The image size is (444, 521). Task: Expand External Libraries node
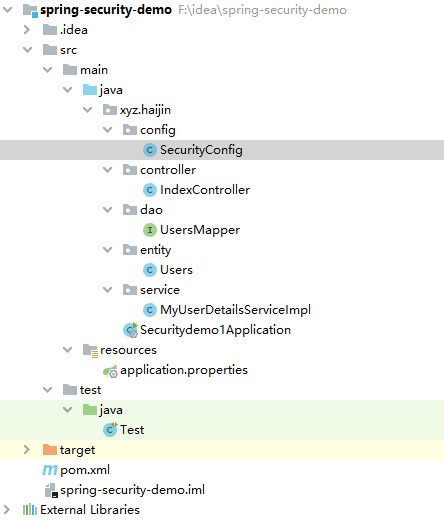pos(7,510)
